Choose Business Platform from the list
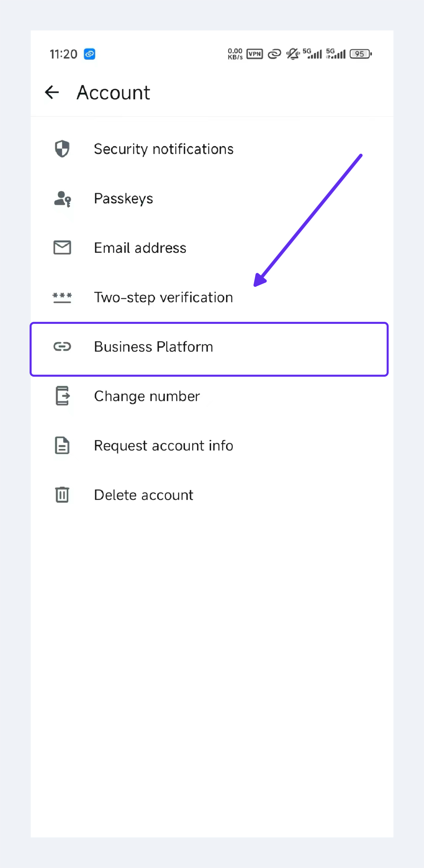The height and width of the screenshot is (868, 424). pos(154,347)
